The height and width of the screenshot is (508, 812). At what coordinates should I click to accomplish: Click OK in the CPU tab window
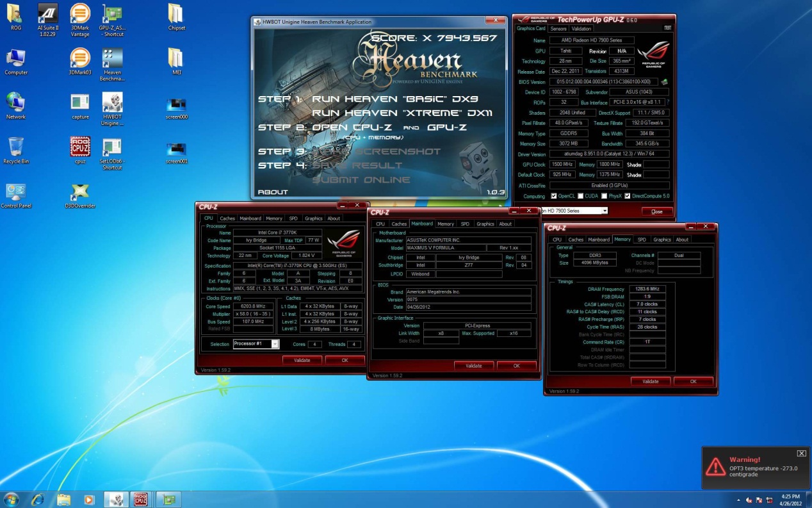[345, 360]
